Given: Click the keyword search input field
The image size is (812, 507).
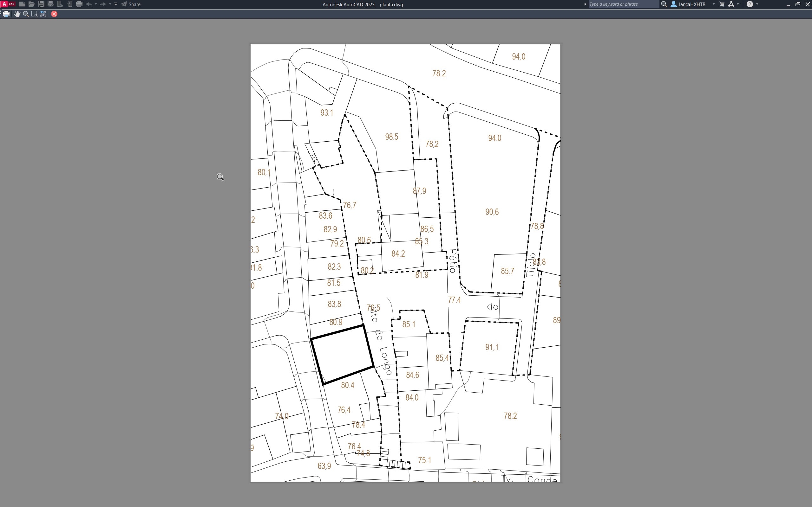Looking at the screenshot, I should point(622,4).
